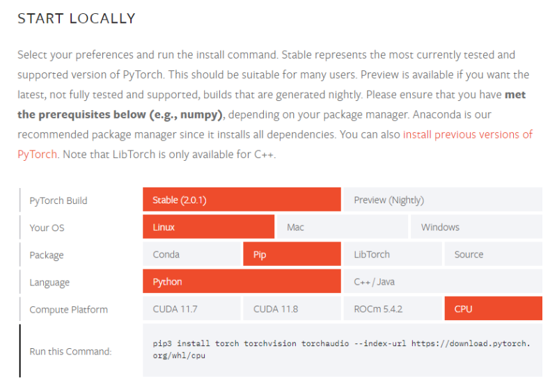Screen dimensions: 557x392
Task: Choose the LibTorch package
Action: tap(393, 254)
